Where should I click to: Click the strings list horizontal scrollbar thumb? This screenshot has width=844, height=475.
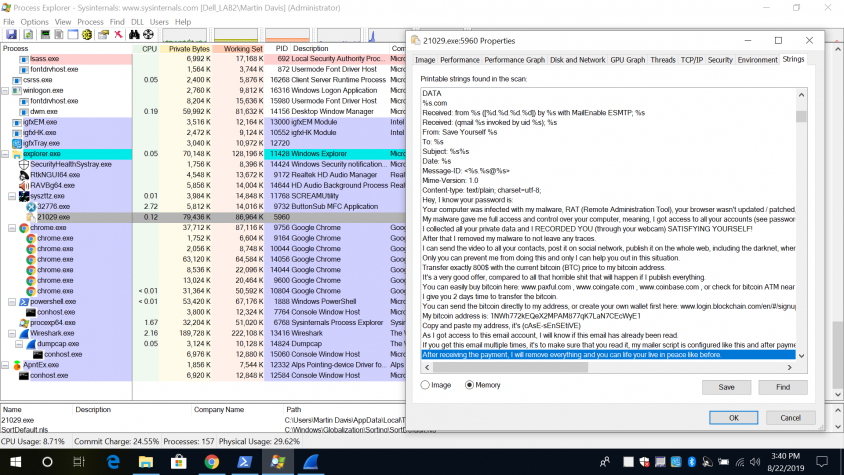(510, 367)
